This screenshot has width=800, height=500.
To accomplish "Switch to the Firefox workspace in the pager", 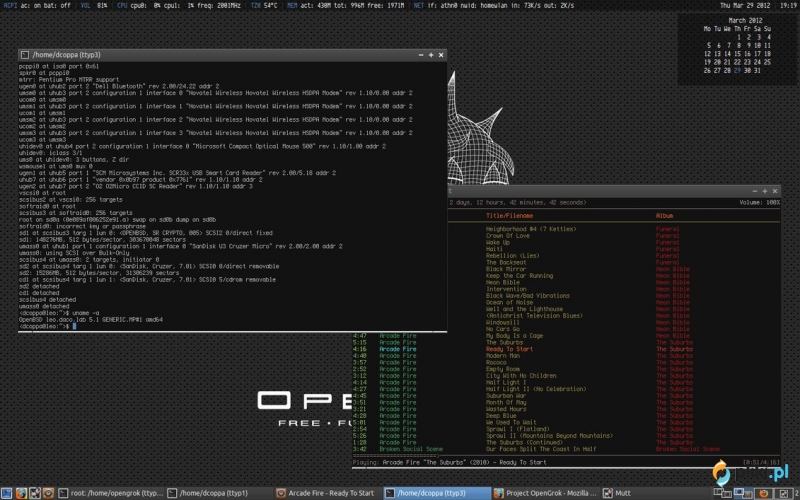I will coord(764,493).
